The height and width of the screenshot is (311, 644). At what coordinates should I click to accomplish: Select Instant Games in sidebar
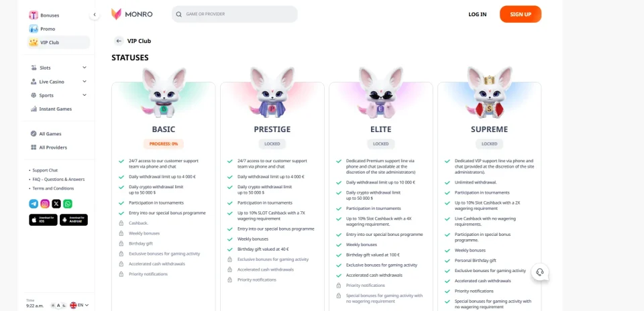52,109
